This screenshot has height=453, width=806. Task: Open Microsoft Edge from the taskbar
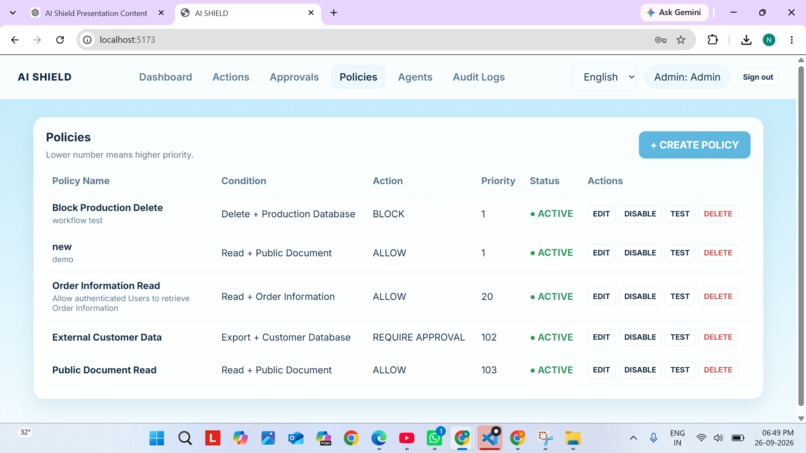[x=379, y=438]
